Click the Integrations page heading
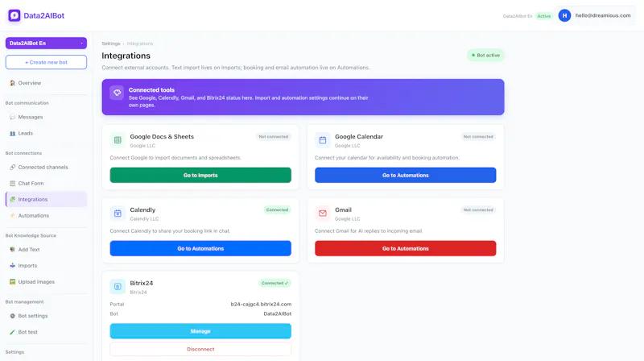The width and height of the screenshot is (644, 361). click(126, 56)
